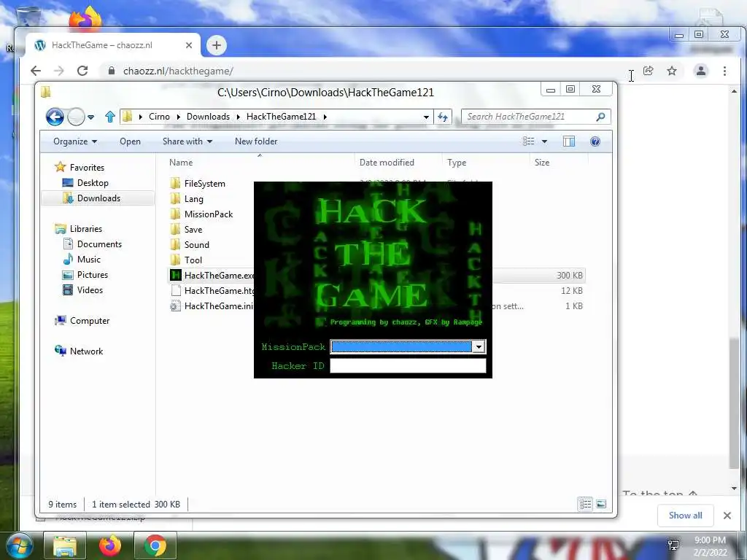Open File Explorer from the taskbar
This screenshot has height=560, width=747.
coord(65,545)
